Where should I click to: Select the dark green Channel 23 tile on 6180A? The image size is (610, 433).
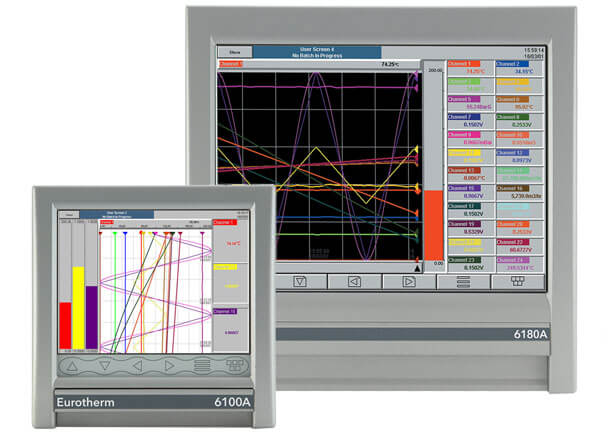[x=471, y=264]
